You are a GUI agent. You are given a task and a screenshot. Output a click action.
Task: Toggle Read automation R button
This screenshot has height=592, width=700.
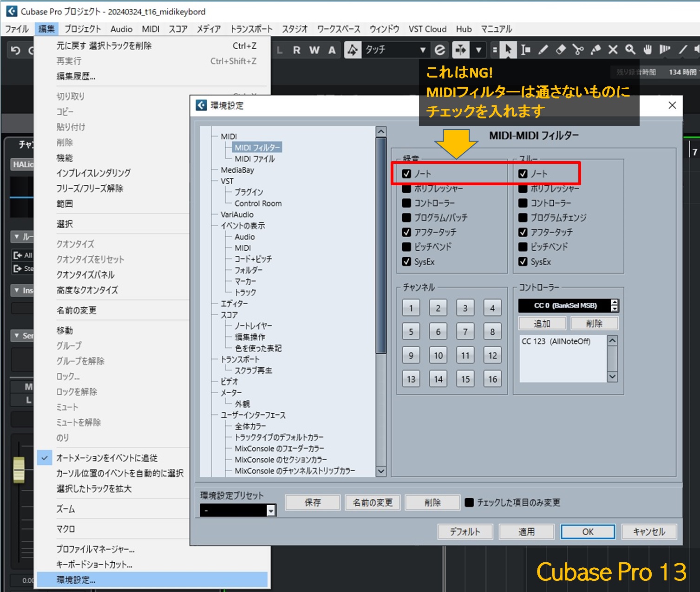[296, 50]
